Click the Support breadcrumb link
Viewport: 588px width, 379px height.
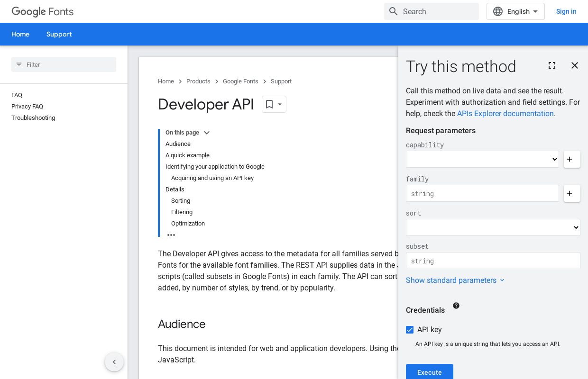(x=281, y=81)
